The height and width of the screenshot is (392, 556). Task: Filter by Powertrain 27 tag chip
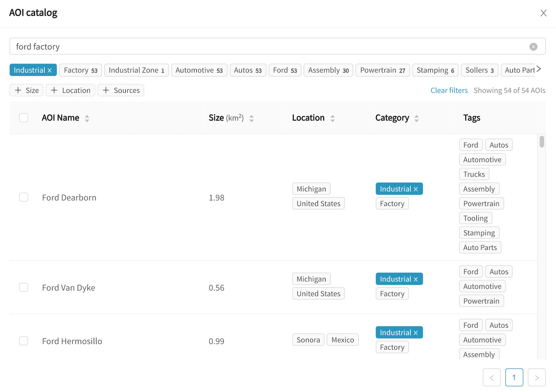[x=383, y=70]
